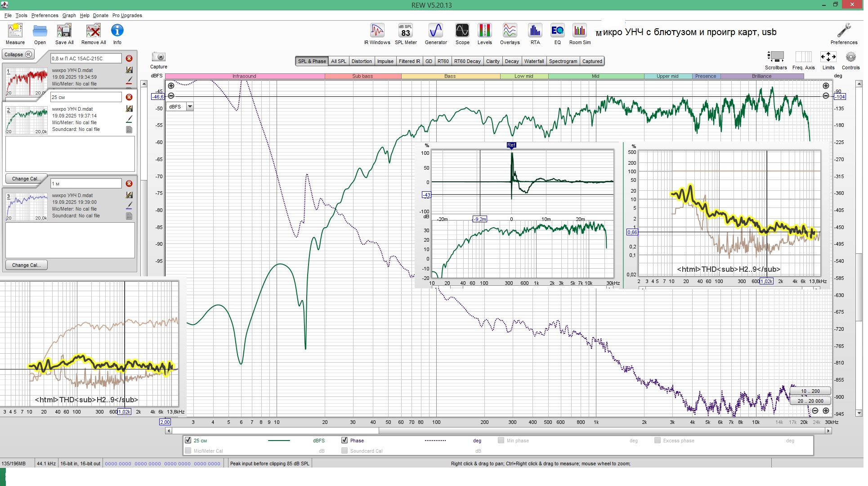Zoom out vertical axis minus button
Screen dimensions: 868x486
pyautogui.click(x=171, y=96)
